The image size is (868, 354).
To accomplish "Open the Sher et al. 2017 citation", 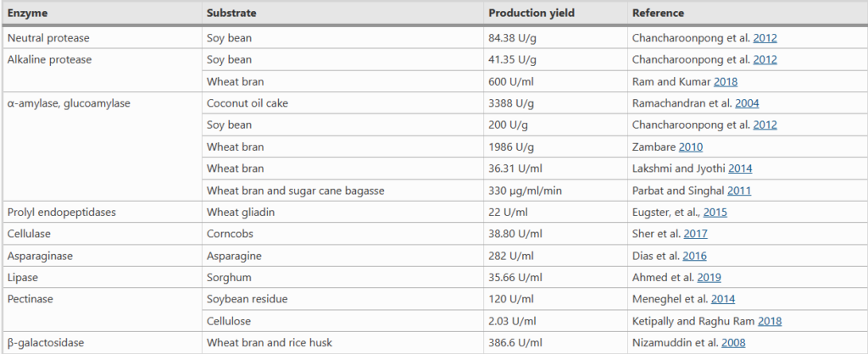I will point(694,235).
